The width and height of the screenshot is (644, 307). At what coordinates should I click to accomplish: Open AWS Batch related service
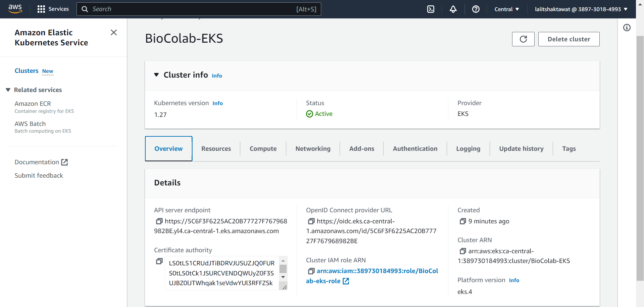coord(30,124)
